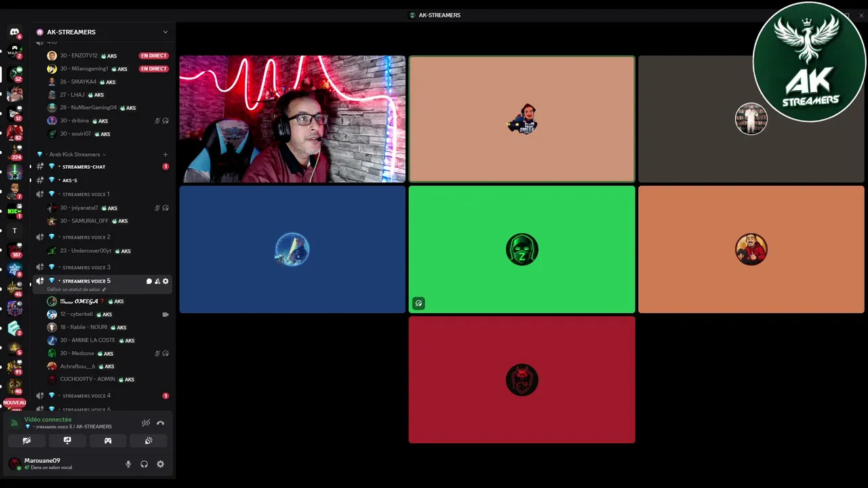Open chat icon on Streamers Voice 5
The height and width of the screenshot is (488, 868).
pos(149,281)
